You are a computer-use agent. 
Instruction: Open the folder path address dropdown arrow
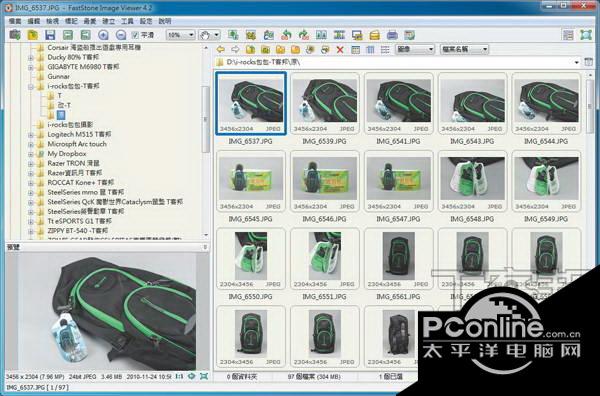(x=576, y=62)
